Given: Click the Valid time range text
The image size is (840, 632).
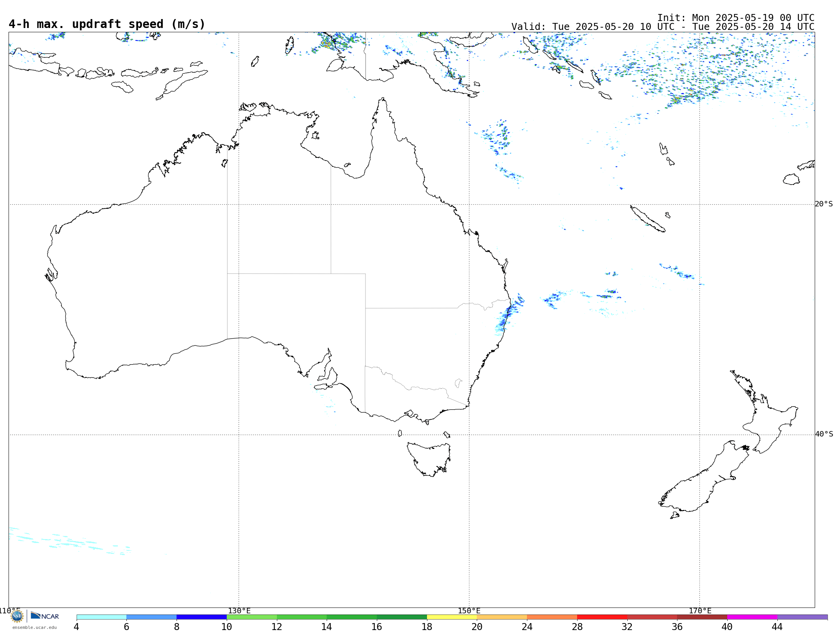Looking at the screenshot, I should (x=663, y=27).
